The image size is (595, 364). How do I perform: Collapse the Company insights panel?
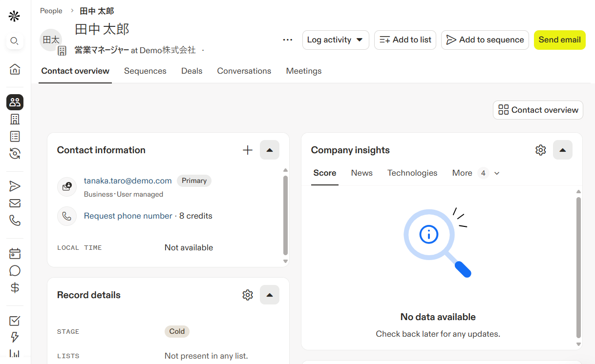coord(562,150)
